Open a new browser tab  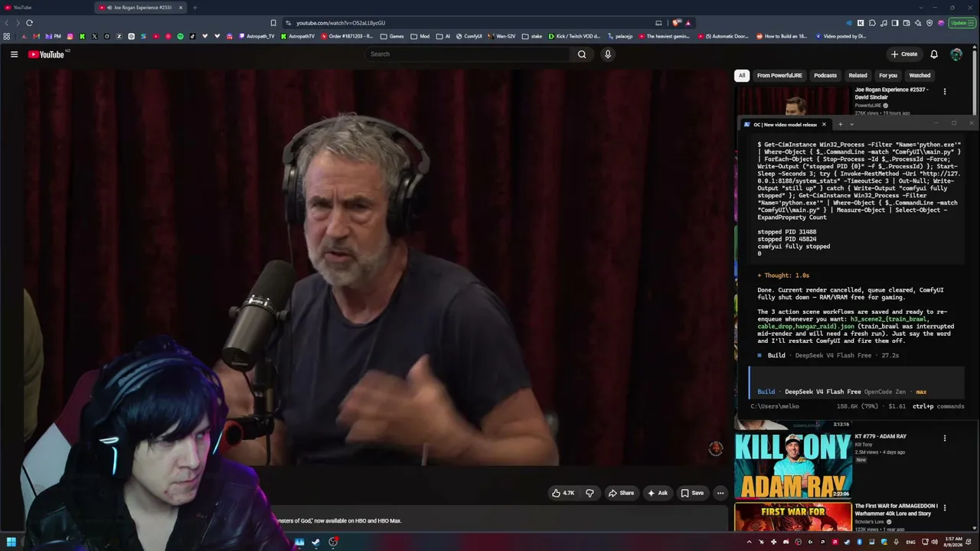pos(194,8)
